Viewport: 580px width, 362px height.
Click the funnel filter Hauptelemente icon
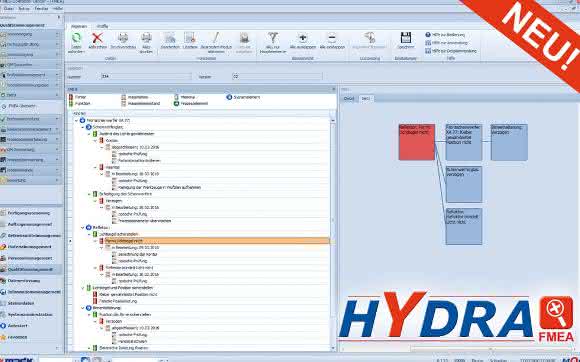[273, 38]
